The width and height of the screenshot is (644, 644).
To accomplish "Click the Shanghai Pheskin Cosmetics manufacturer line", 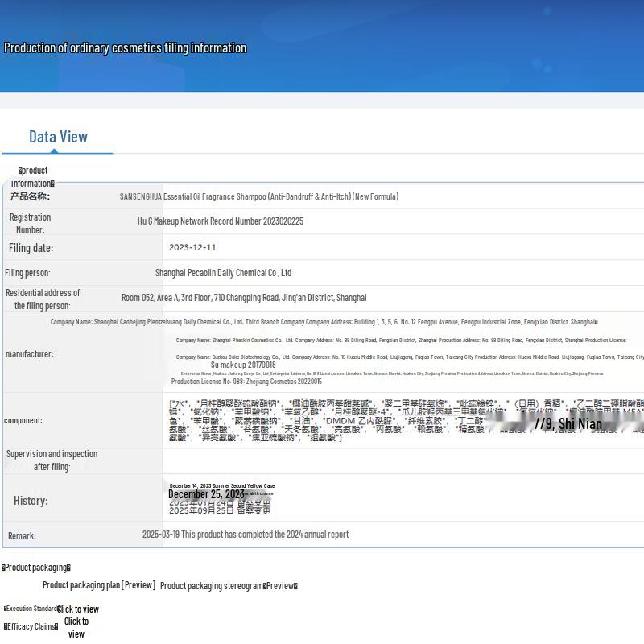I will tap(400, 341).
